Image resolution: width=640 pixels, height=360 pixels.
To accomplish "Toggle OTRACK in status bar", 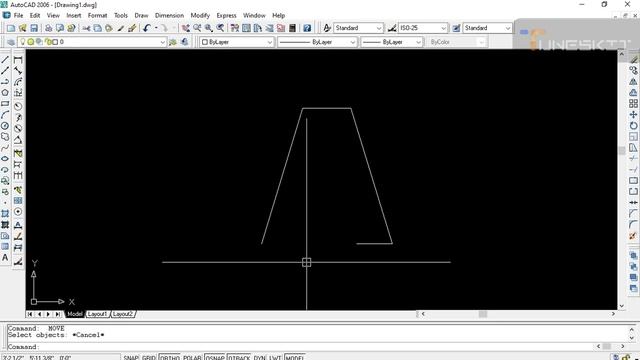I will tap(239, 358).
